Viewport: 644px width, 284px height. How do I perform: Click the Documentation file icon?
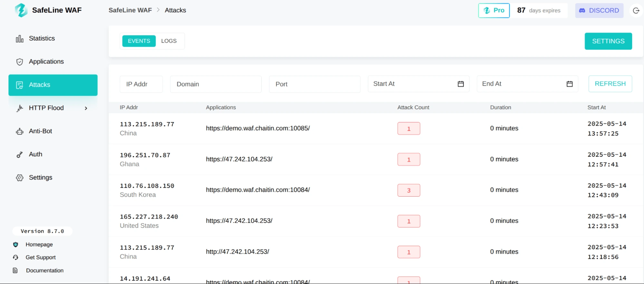15,270
